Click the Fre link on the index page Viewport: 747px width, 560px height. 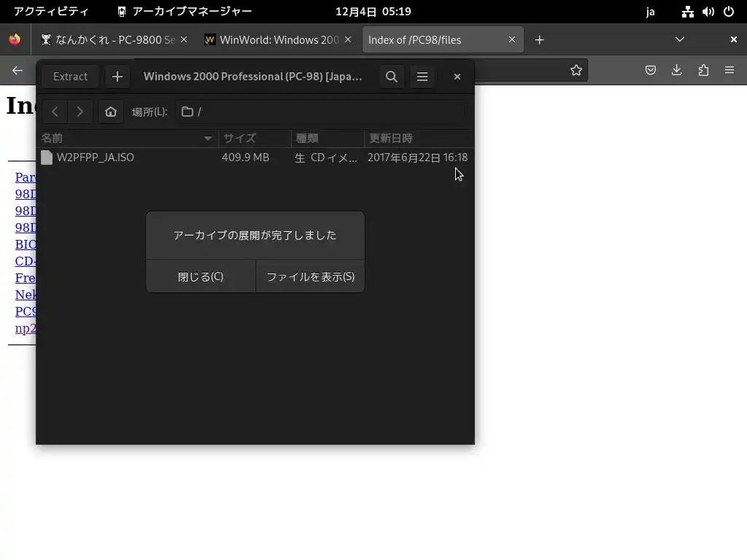coord(26,278)
